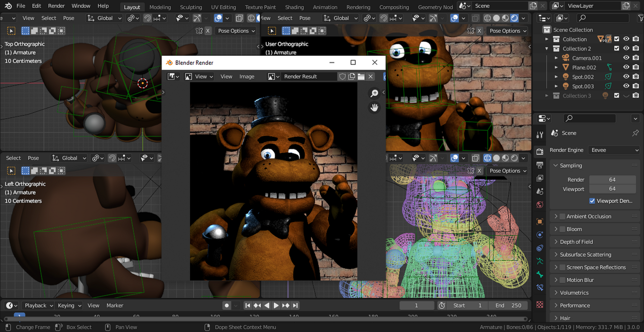Hide Collection 2 in viewport via eye icon

point(626,49)
